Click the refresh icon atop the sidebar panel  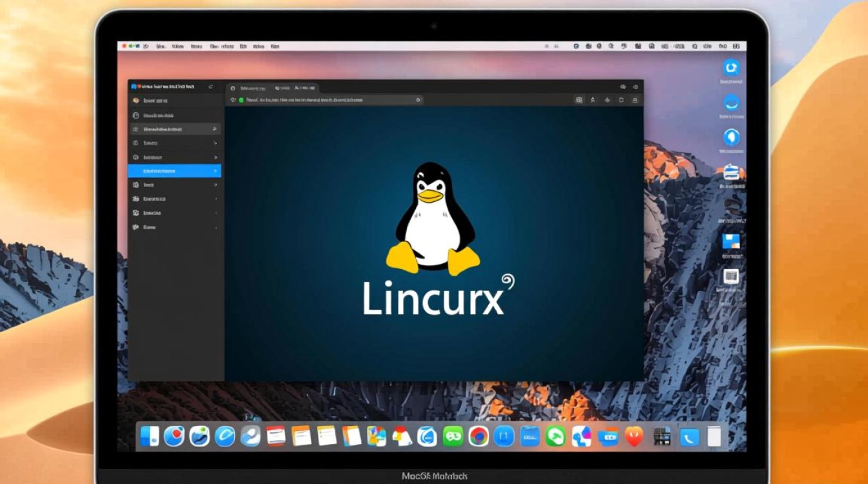pyautogui.click(x=210, y=86)
